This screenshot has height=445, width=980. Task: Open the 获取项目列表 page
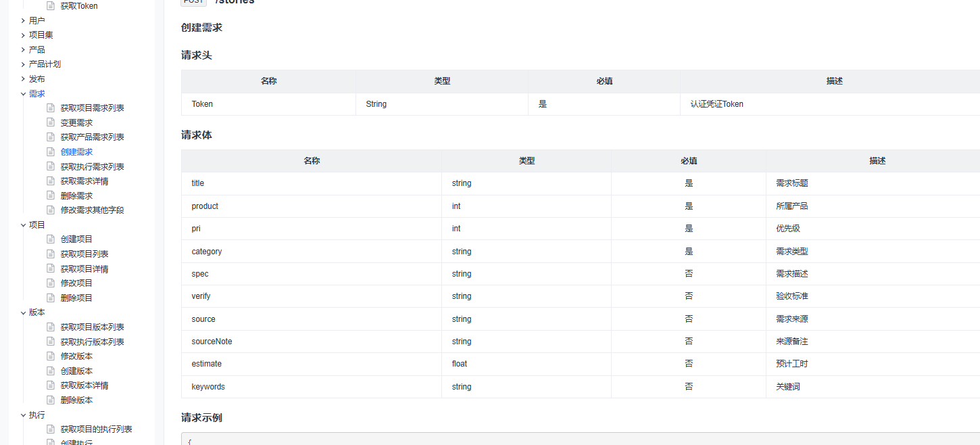click(x=84, y=254)
